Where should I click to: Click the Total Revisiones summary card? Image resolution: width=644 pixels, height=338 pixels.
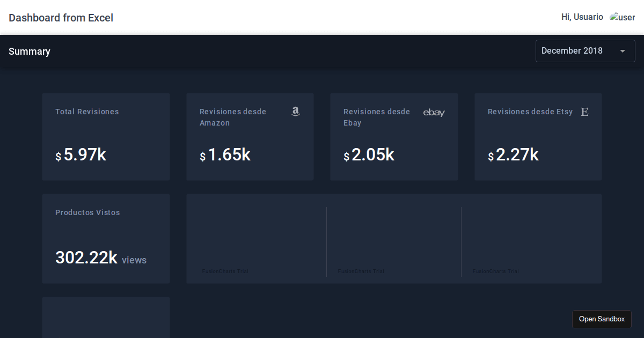click(x=106, y=136)
